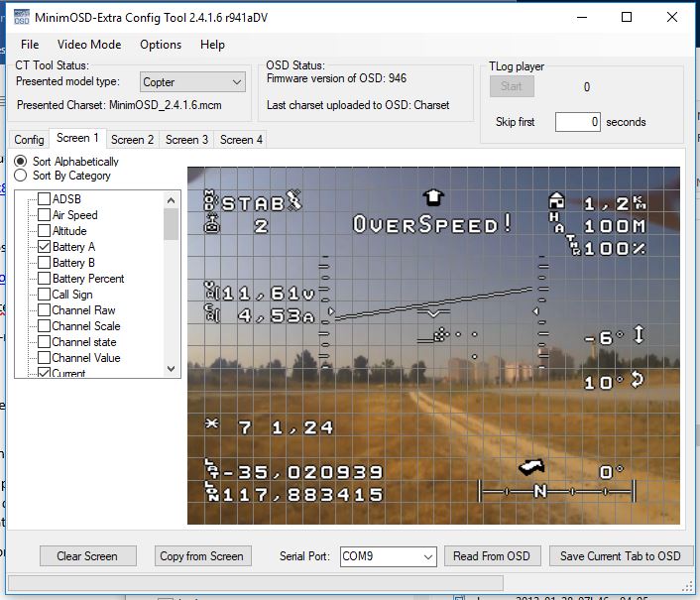
Task: Click the home direction arrow icon in OSD preview
Action: 433,197
